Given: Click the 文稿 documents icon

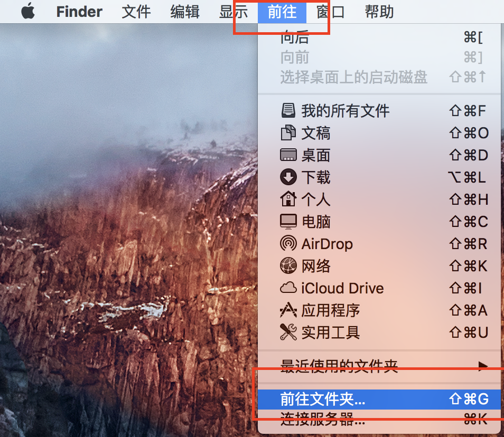Looking at the screenshot, I should click(x=288, y=132).
